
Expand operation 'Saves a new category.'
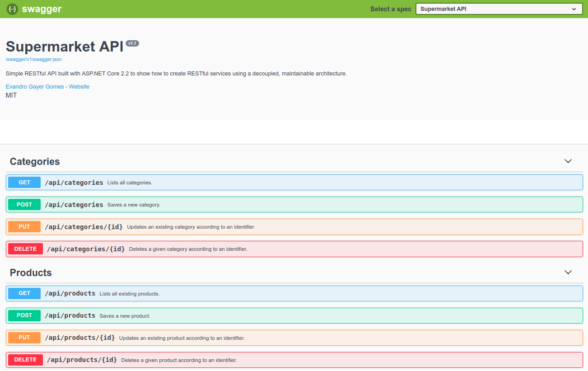(x=294, y=205)
